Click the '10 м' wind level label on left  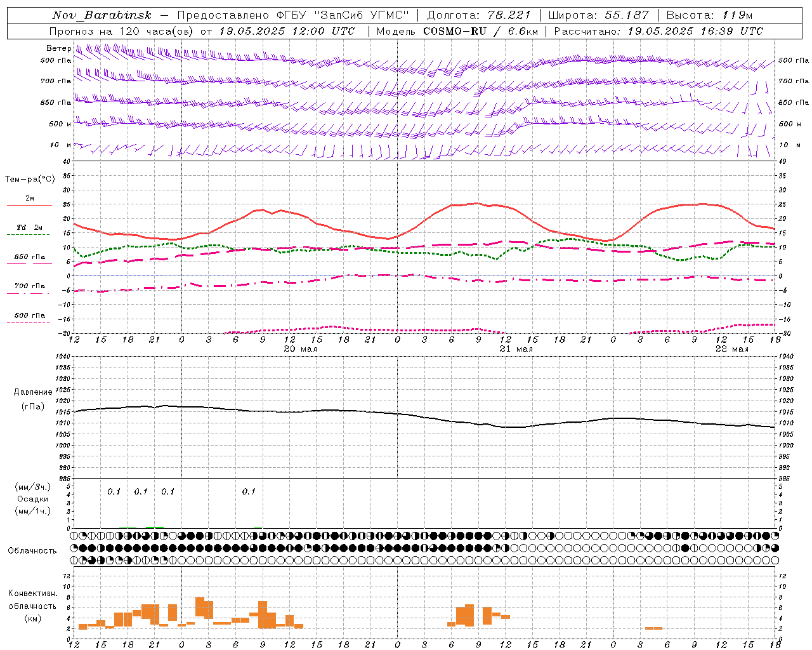[60, 145]
